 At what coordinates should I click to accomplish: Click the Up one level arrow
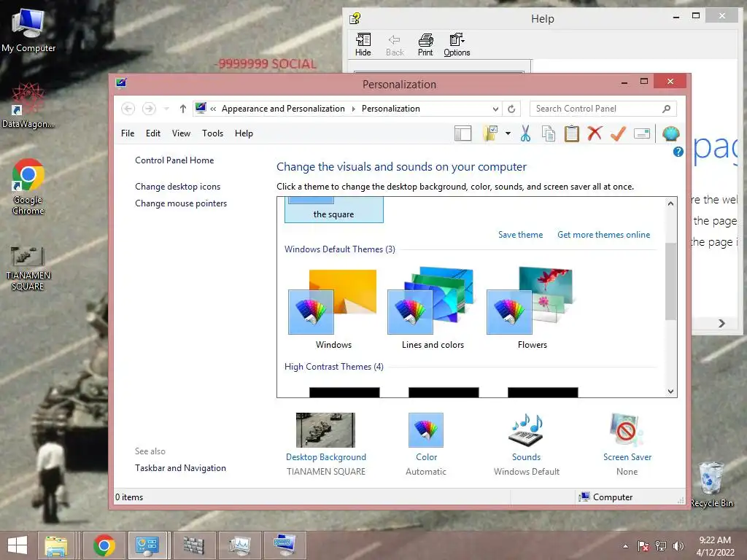tap(183, 109)
